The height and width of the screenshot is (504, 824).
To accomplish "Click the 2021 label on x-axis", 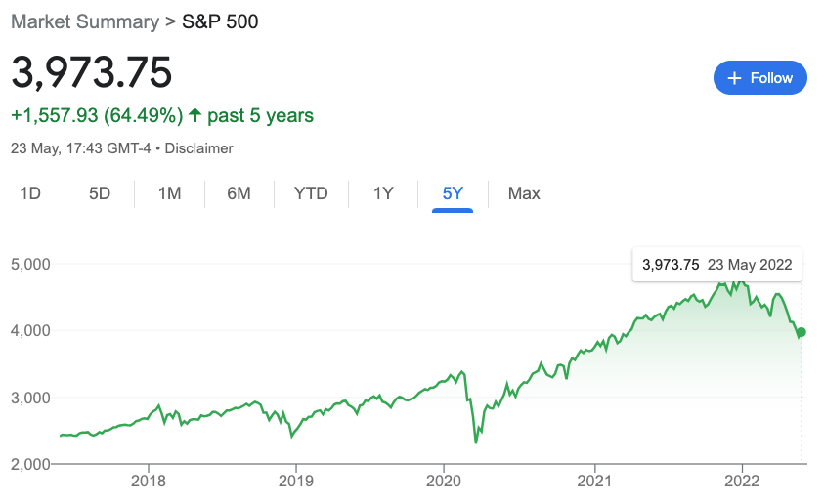I will (x=593, y=480).
